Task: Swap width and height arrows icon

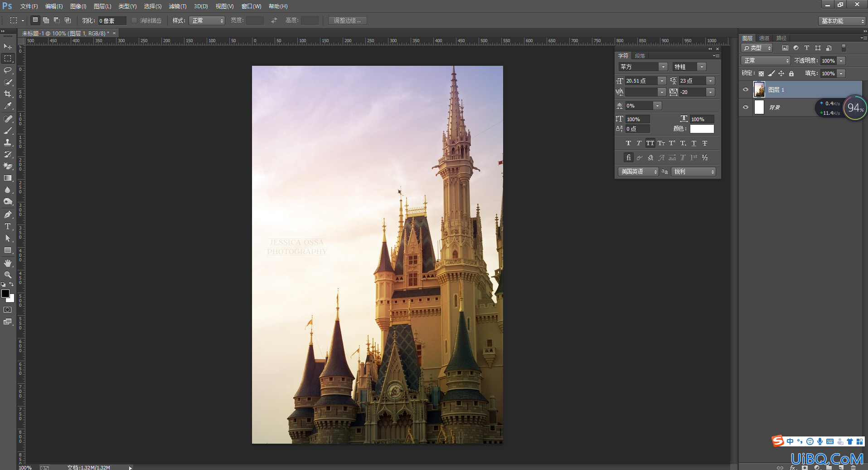Action: coord(274,20)
